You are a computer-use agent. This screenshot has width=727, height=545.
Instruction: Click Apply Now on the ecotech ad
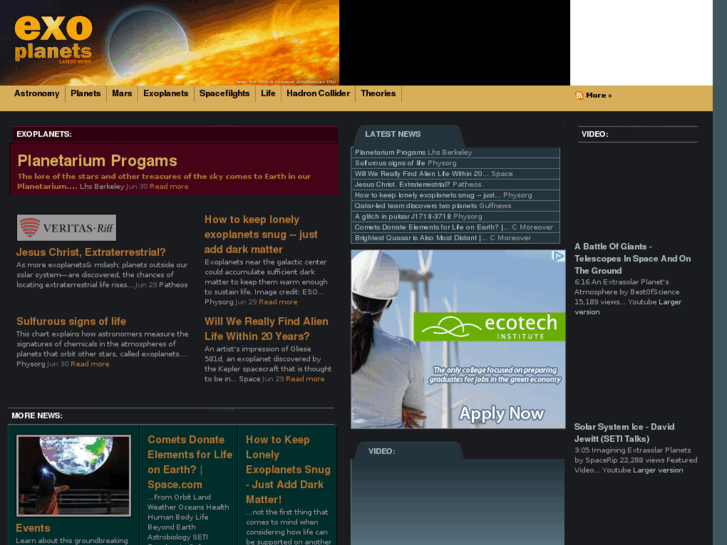[501, 414]
